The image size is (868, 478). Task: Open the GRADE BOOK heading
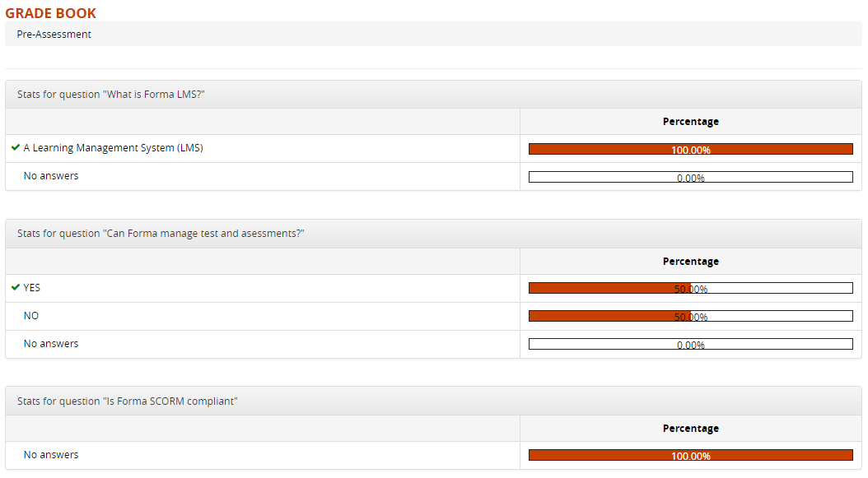(x=52, y=13)
